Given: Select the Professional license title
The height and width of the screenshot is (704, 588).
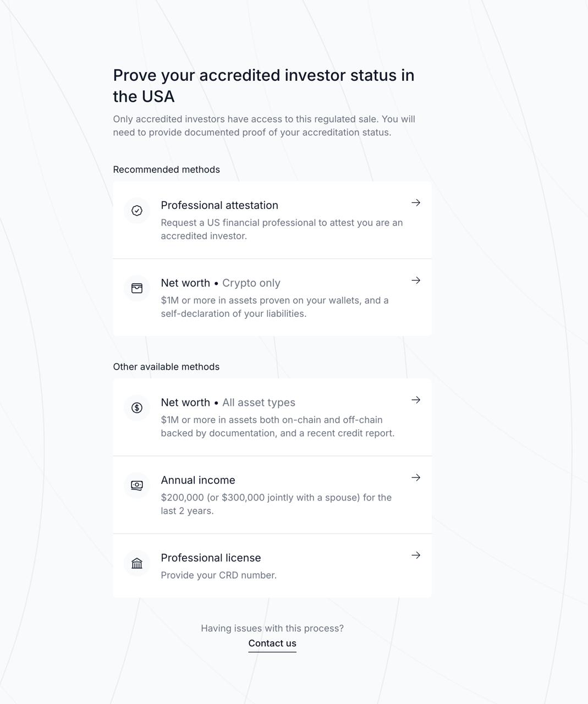Looking at the screenshot, I should coord(211,558).
